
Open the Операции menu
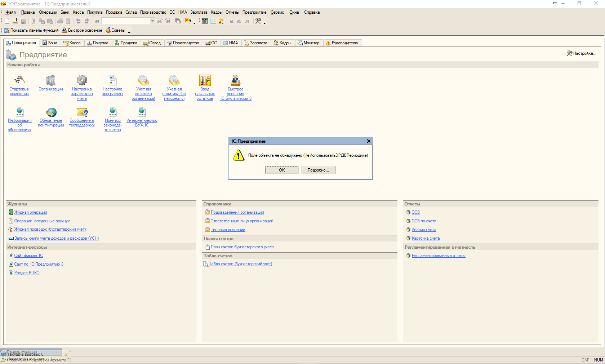(x=48, y=12)
